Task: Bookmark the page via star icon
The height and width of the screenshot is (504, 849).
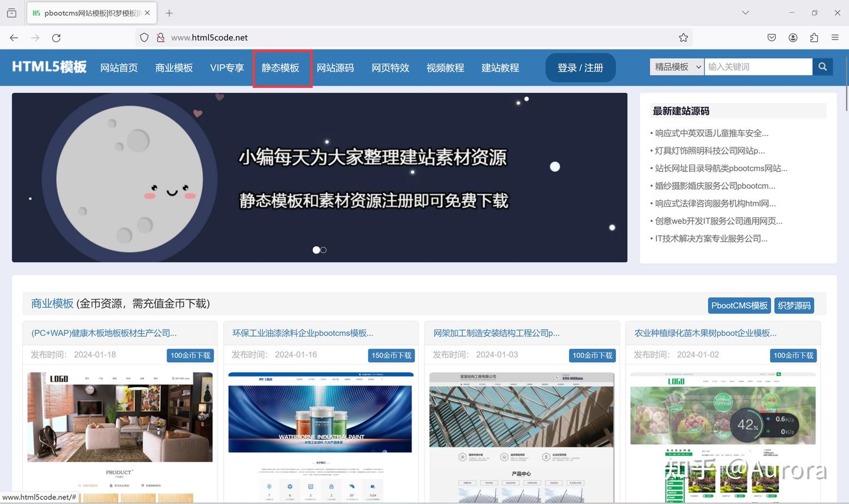Action: click(683, 37)
